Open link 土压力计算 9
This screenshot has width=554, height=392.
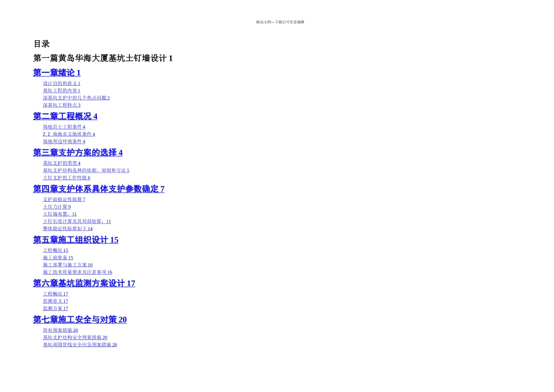57,207
